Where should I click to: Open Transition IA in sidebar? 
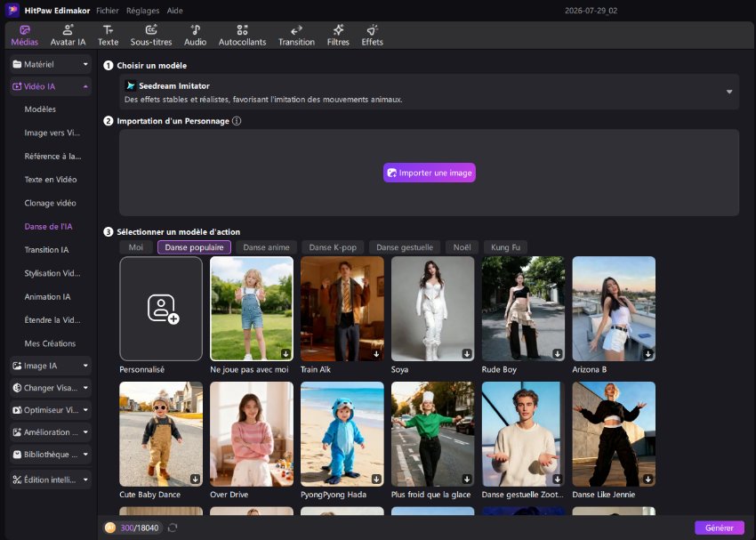click(x=46, y=250)
